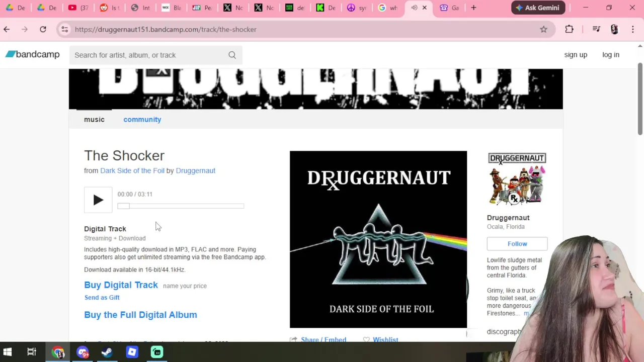Click the Chrome taskbar icon
This screenshot has width=644, height=362.
tap(58, 352)
